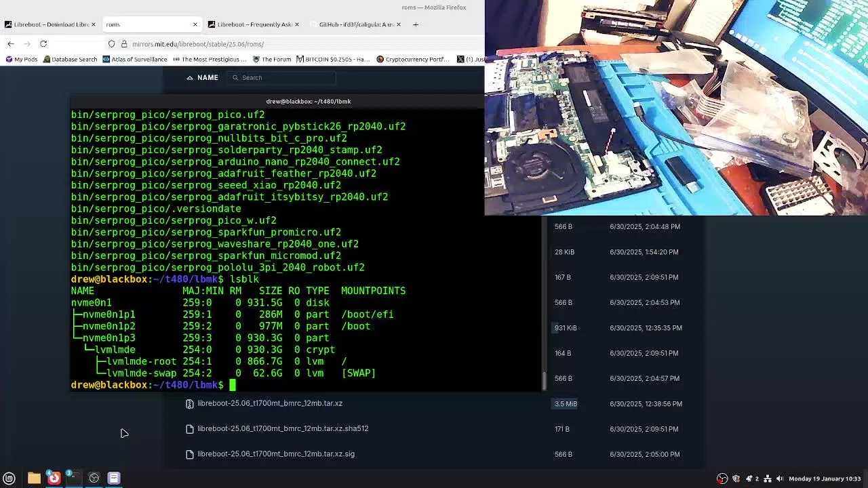Open the Files folder icon in taskbar
This screenshot has width=868, height=488.
pyautogui.click(x=34, y=479)
